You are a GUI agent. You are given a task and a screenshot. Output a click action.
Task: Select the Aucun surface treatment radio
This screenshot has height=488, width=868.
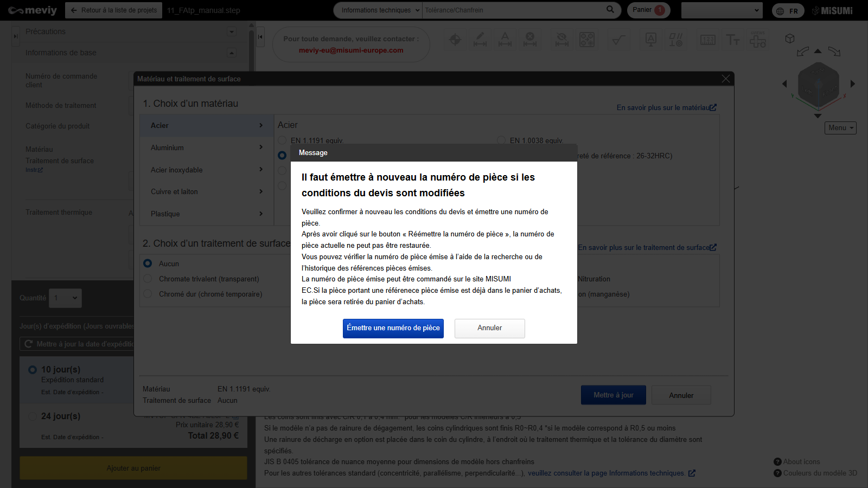(x=148, y=264)
